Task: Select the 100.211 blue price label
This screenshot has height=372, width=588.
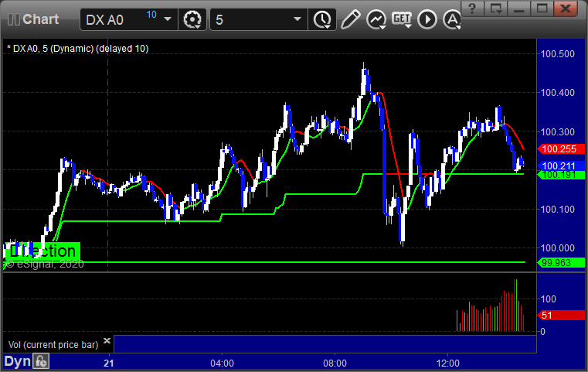Action: pos(561,166)
